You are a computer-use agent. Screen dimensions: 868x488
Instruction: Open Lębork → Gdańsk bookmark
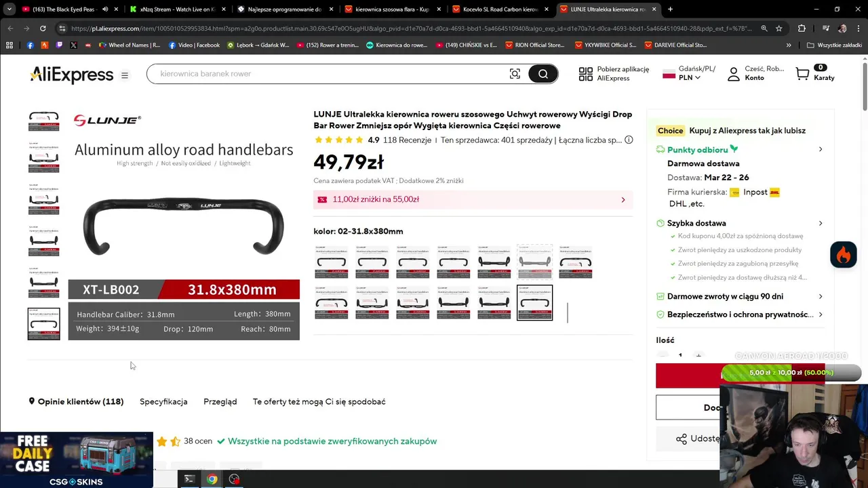point(258,45)
